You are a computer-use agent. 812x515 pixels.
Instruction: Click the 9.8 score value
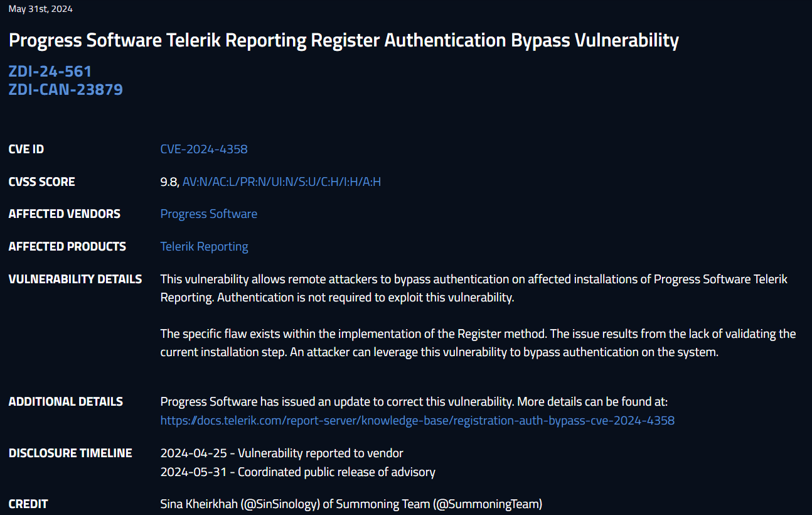coord(169,182)
